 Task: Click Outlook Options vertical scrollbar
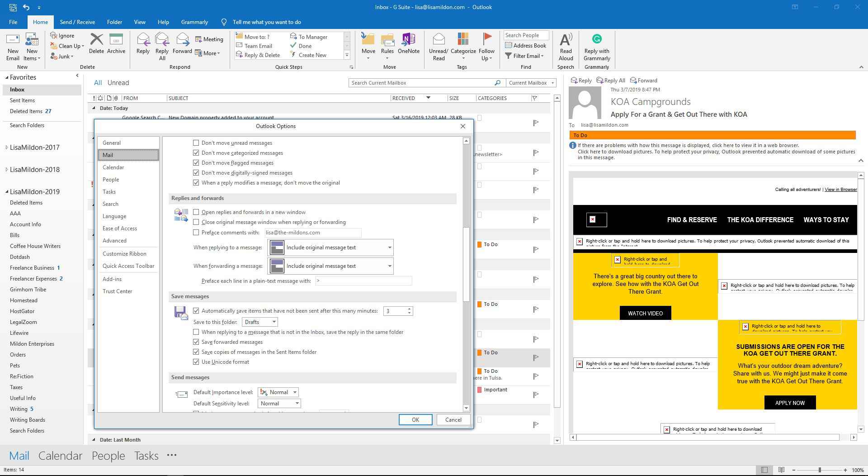pos(466,264)
